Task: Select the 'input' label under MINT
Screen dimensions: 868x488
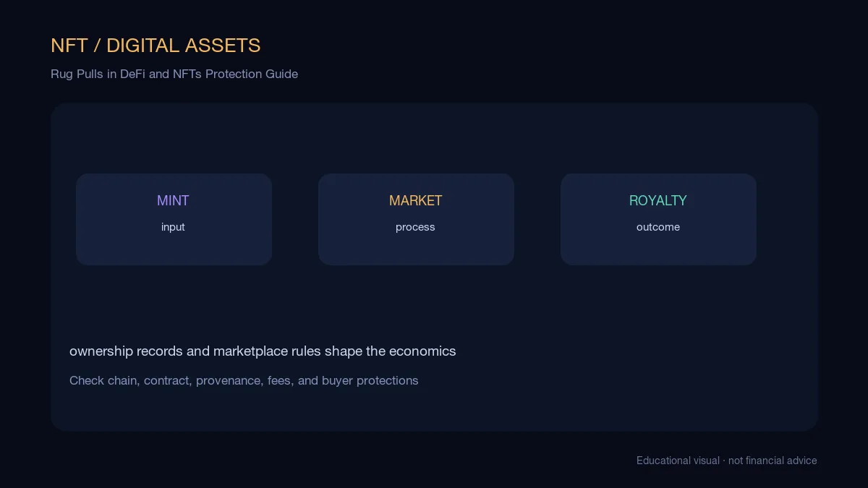Action: click(x=174, y=227)
